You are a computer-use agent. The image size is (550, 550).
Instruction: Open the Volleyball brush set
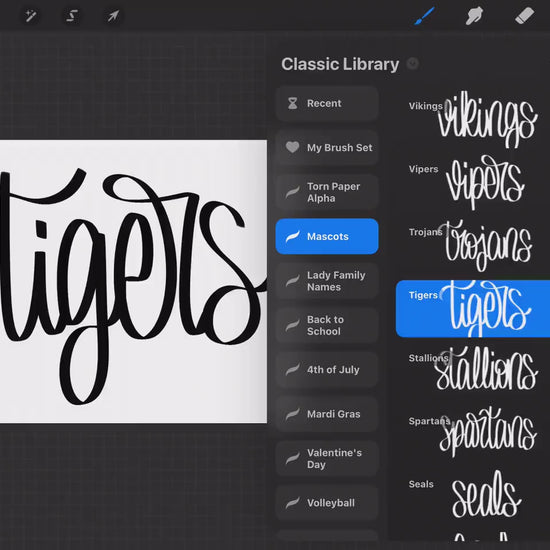(327, 503)
